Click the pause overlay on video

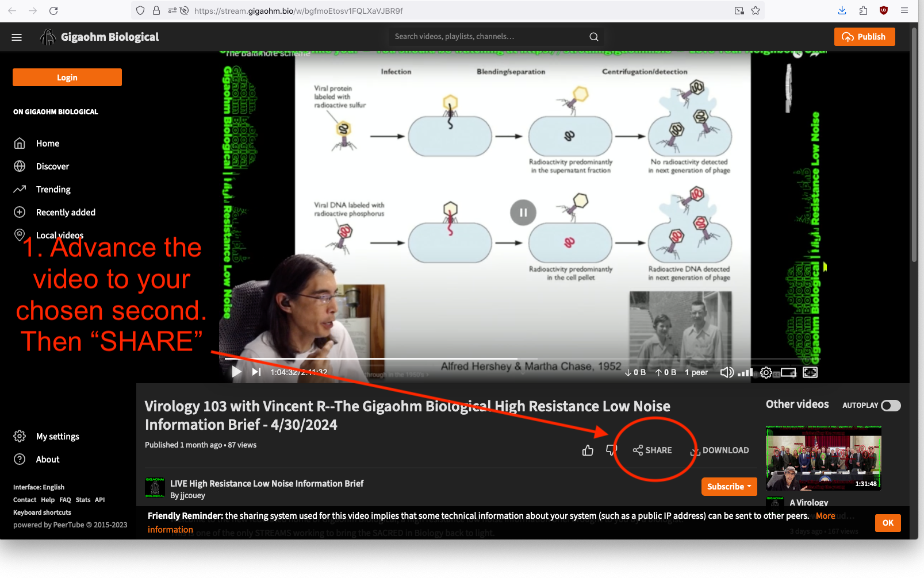(523, 213)
